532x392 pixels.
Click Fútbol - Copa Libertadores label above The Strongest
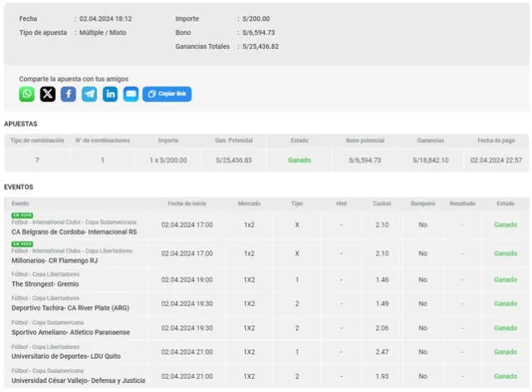point(46,274)
